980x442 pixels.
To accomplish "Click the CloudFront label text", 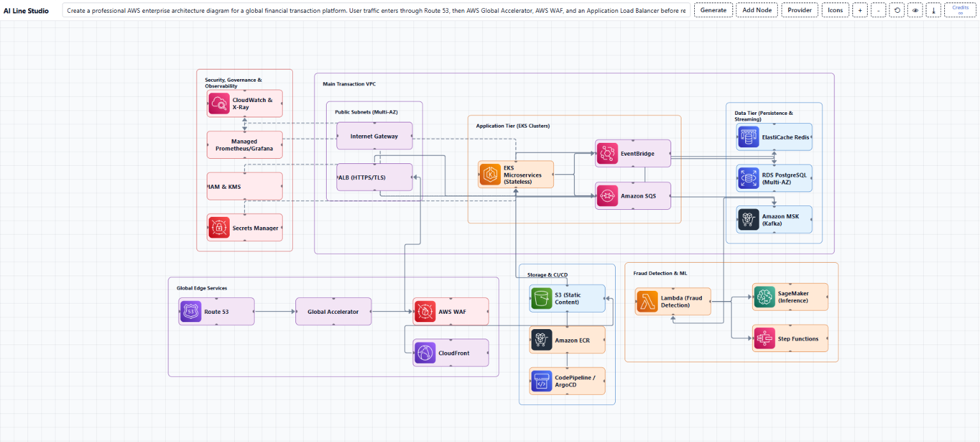I will click(455, 353).
